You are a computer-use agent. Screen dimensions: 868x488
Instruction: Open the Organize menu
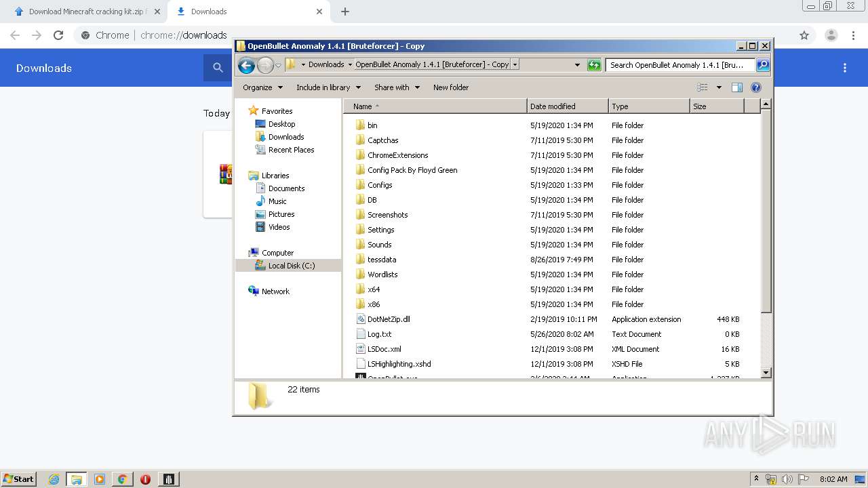(262, 87)
